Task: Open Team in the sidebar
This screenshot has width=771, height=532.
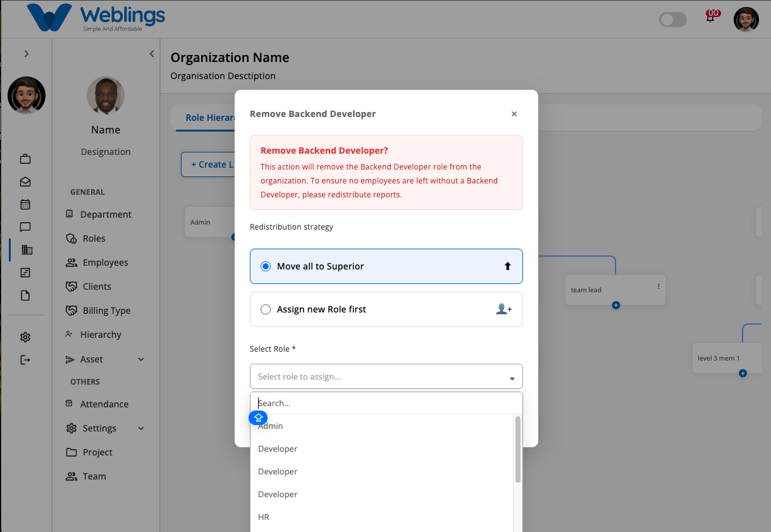Action: pos(86,476)
